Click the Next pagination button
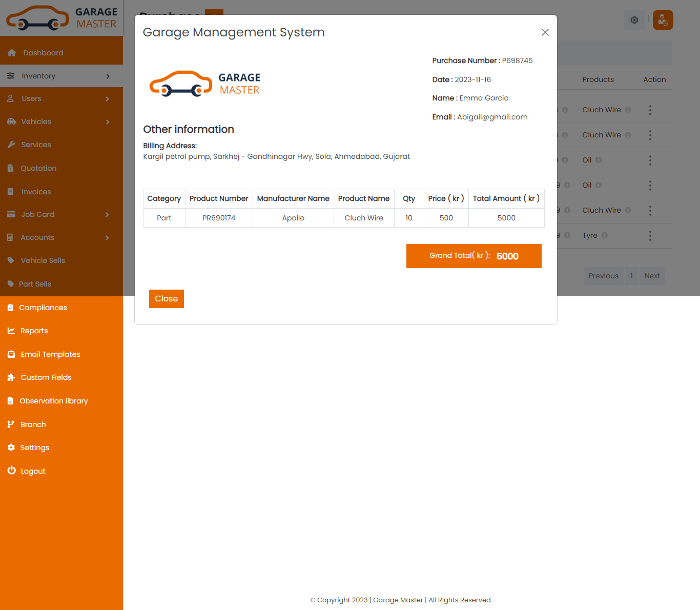 coord(652,276)
